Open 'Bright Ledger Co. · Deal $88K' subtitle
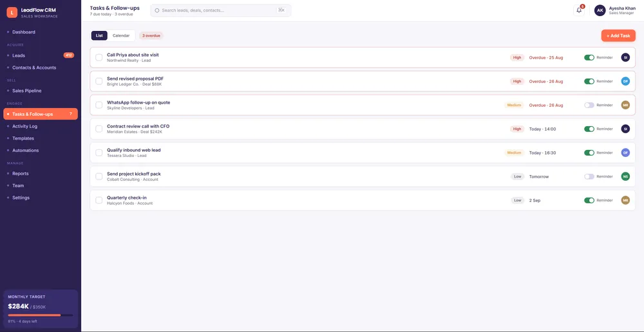Viewport: 644px width, 332px height. (135, 84)
